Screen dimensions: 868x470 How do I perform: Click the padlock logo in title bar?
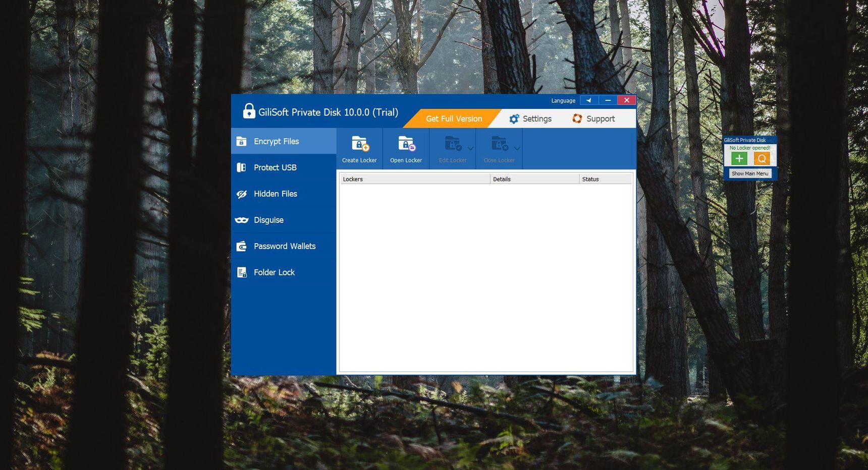coord(249,111)
